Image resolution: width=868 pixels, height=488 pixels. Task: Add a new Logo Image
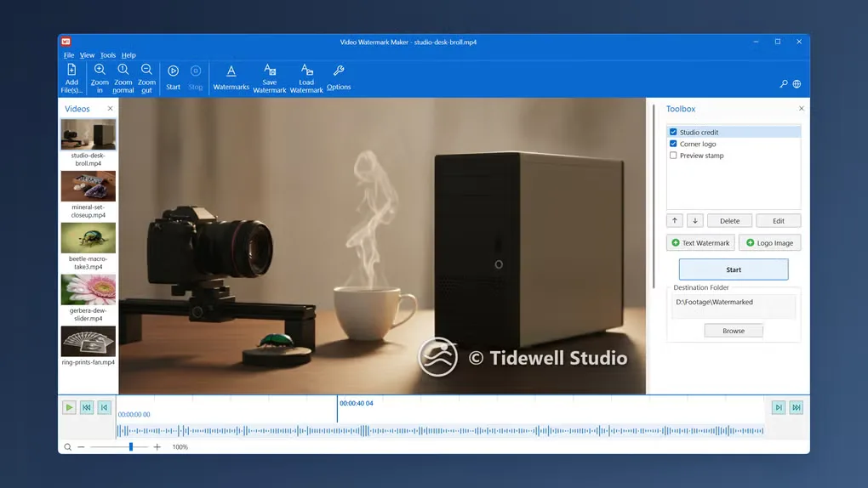click(x=769, y=243)
